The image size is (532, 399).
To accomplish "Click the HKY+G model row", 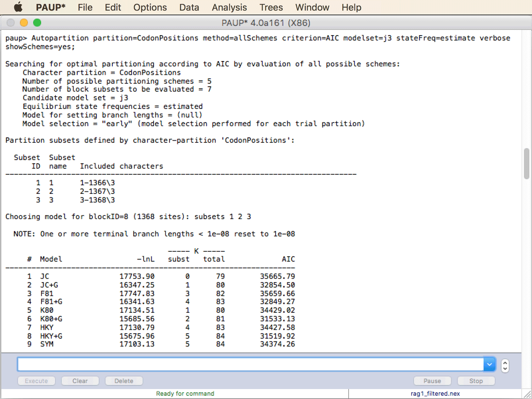I will pos(161,336).
